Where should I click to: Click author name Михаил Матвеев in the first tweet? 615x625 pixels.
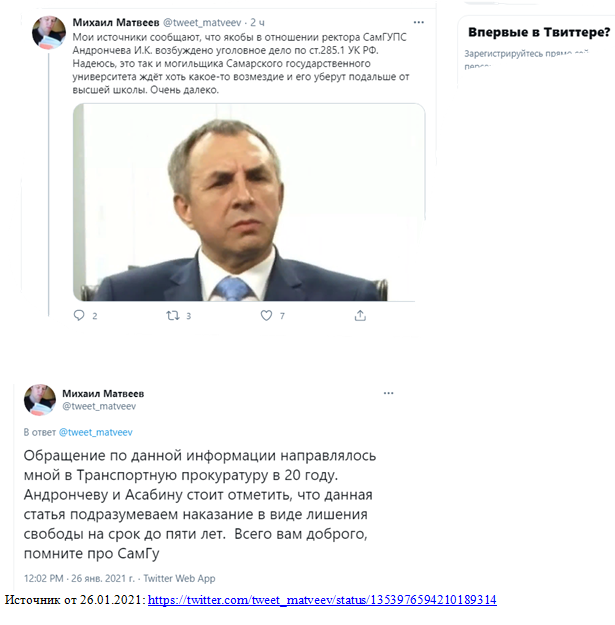(116, 23)
